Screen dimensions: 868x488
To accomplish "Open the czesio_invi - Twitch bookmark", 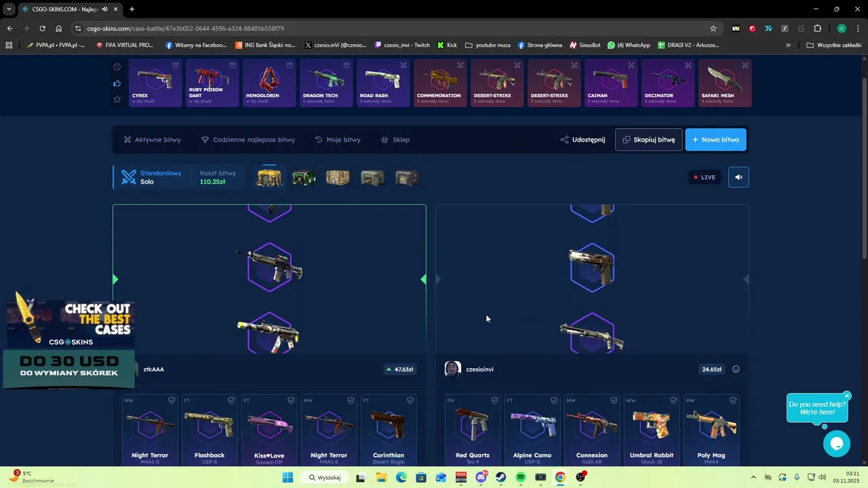I will 402,45.
